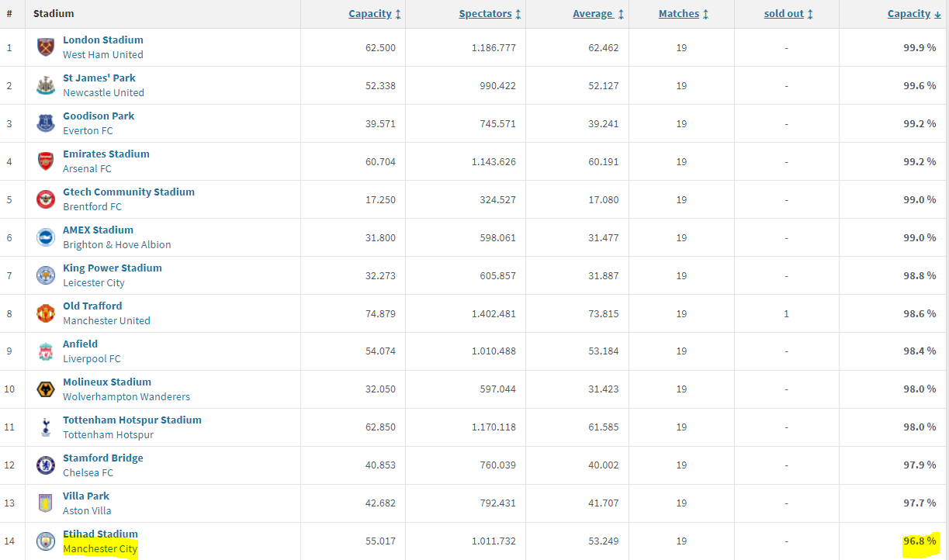Open the Villa Park link

click(x=86, y=496)
